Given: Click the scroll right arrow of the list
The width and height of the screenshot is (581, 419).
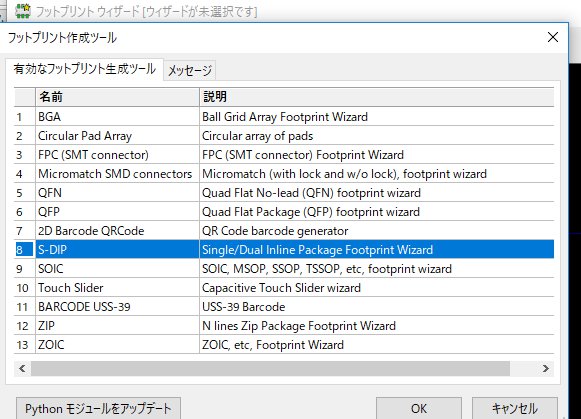Looking at the screenshot, I should click(x=545, y=369).
